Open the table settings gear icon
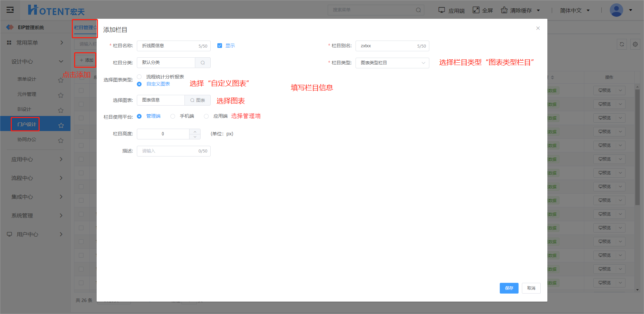This screenshot has height=314, width=644. coord(635,44)
